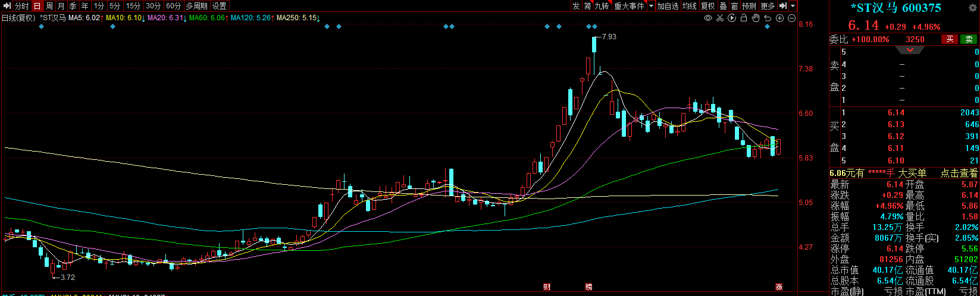Zoom in with the plus circle icon
The image size is (980, 296).
pos(779,18)
